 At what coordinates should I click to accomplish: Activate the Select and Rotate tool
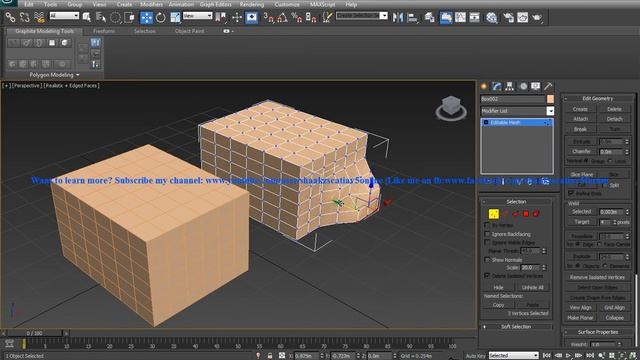click(160, 17)
